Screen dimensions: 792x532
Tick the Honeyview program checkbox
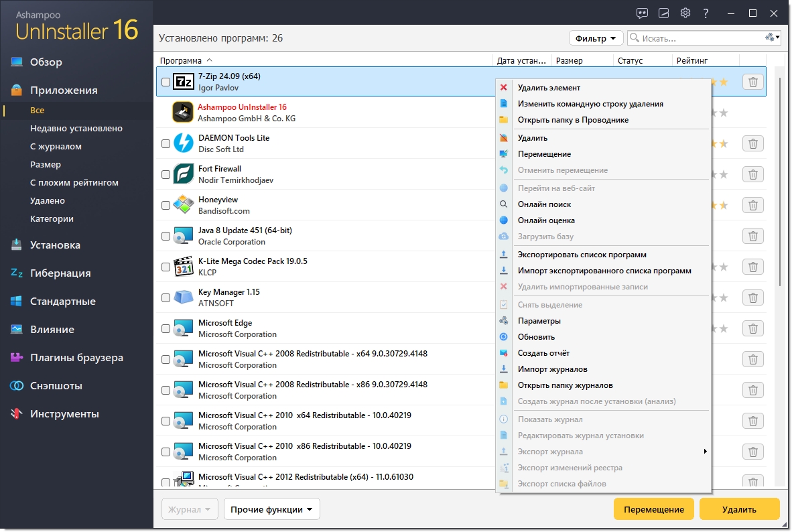166,206
